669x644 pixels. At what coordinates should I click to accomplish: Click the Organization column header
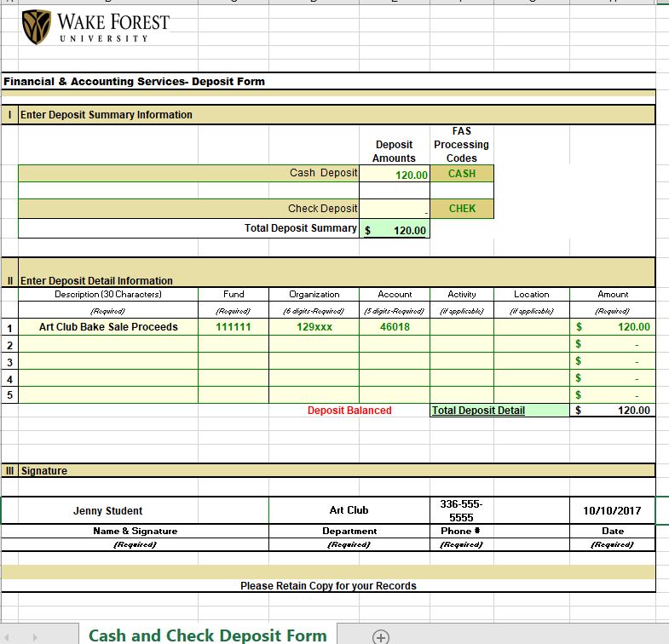(x=314, y=294)
